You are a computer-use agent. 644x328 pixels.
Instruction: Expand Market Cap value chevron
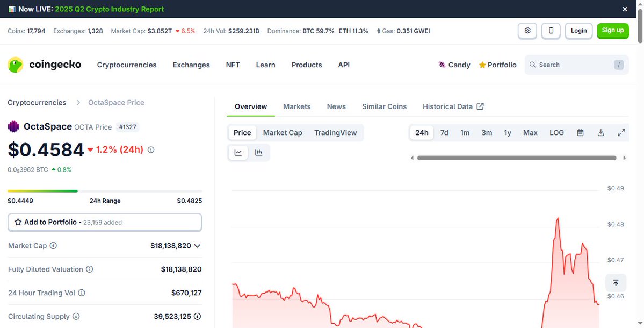(x=197, y=246)
